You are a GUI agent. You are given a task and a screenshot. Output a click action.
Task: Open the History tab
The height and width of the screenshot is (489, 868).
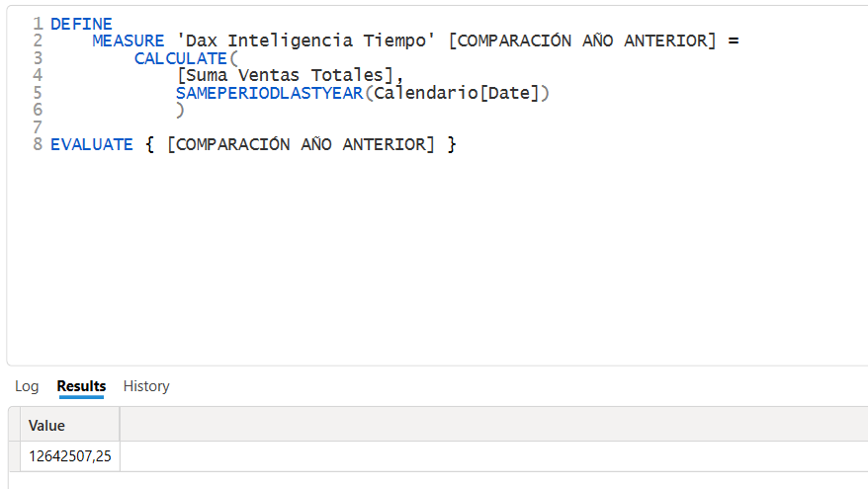click(x=146, y=386)
